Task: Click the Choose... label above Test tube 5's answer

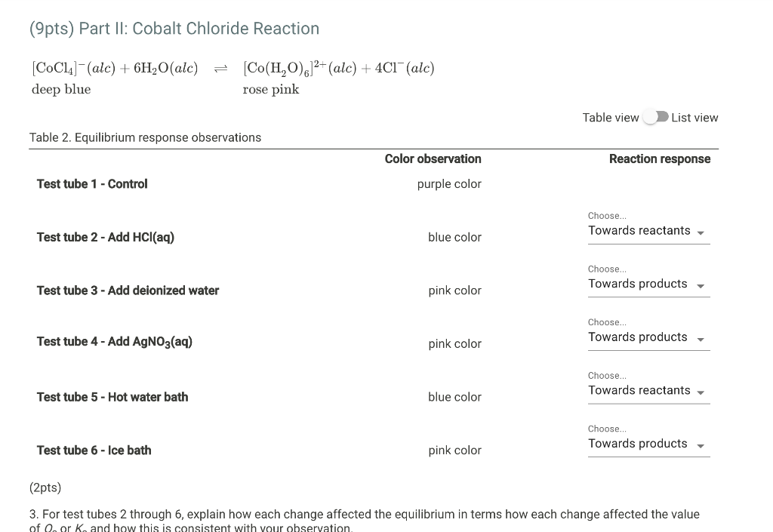Action: [607, 375]
